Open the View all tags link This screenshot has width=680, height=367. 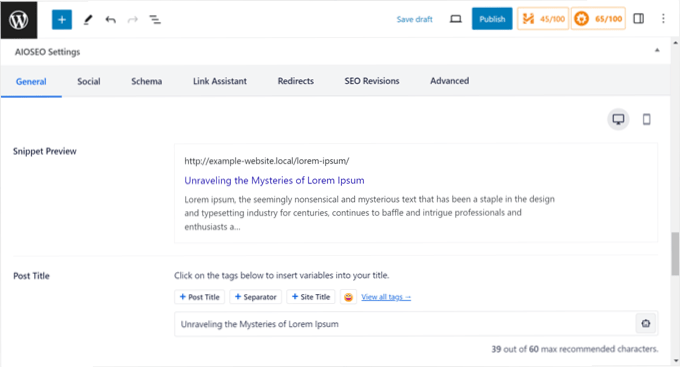[386, 297]
